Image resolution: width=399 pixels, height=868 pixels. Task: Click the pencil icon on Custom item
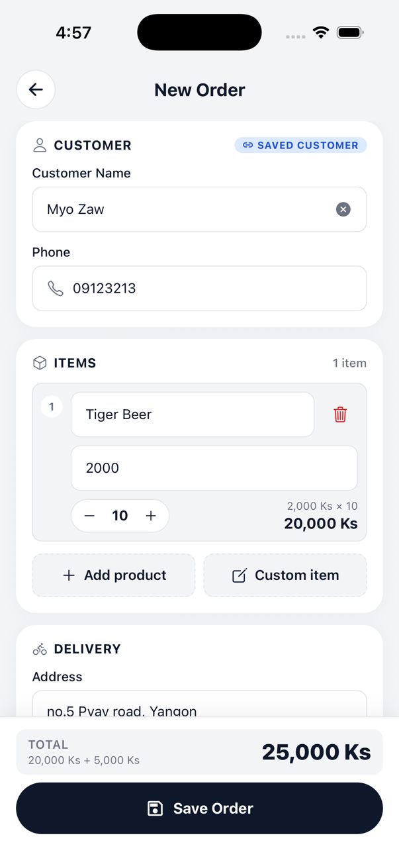[x=238, y=575]
